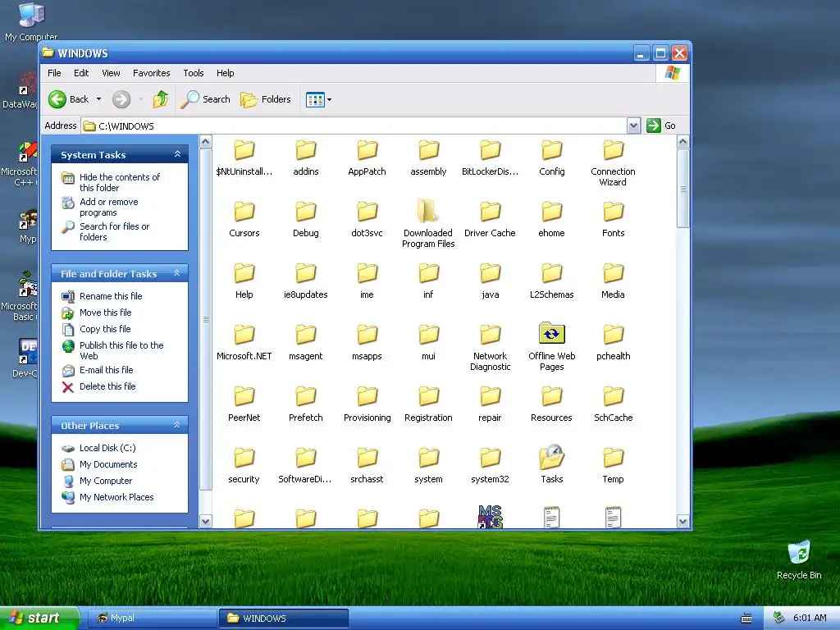
Task: Go to Local Disk (C:)
Action: tap(107, 448)
